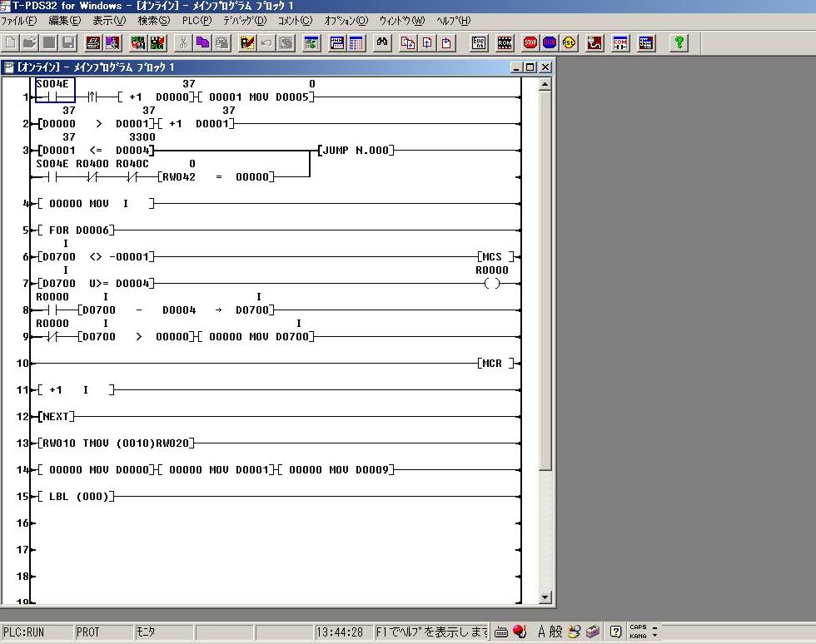Screen dimensions: 816x644
Task: Click the JUMP N.000 instruction on rung 3
Action: pyautogui.click(x=356, y=151)
